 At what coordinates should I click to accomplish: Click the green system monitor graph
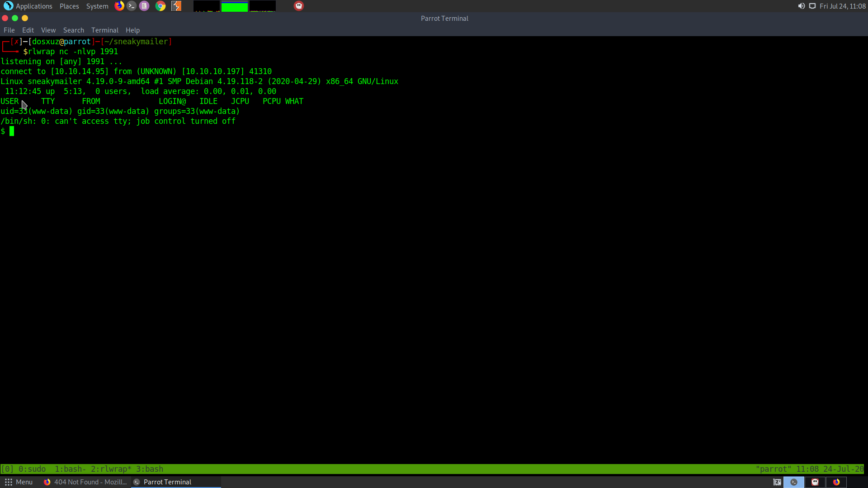point(234,6)
